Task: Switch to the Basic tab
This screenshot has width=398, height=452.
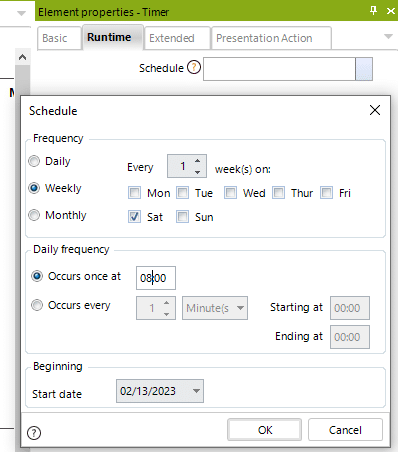Action: pyautogui.click(x=59, y=38)
